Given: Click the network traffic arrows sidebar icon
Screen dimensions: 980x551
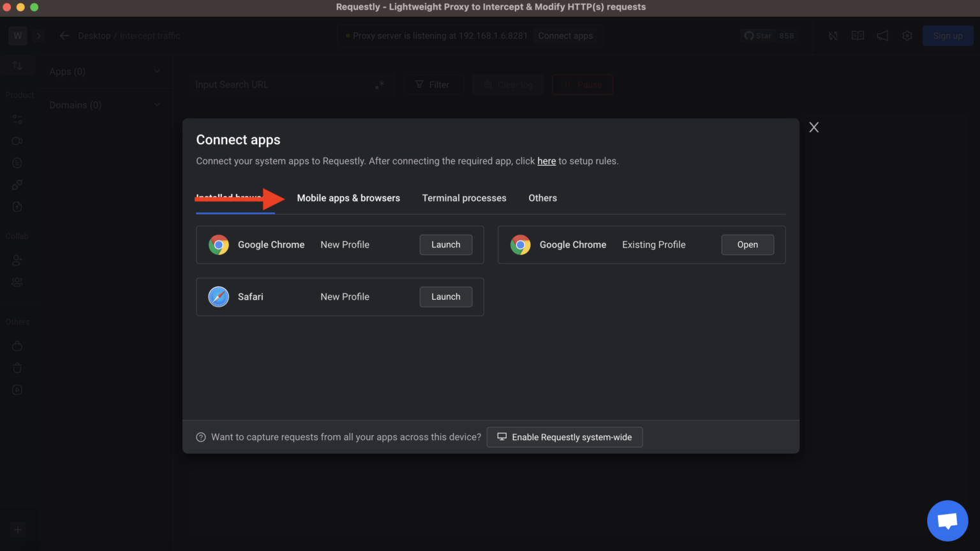Looking at the screenshot, I should click(x=17, y=65).
